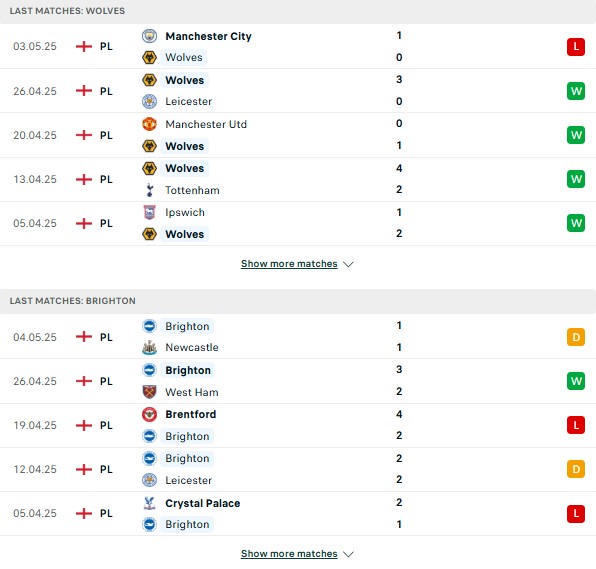Click the England flag on 05.04.25 Ipswich row

(x=84, y=223)
